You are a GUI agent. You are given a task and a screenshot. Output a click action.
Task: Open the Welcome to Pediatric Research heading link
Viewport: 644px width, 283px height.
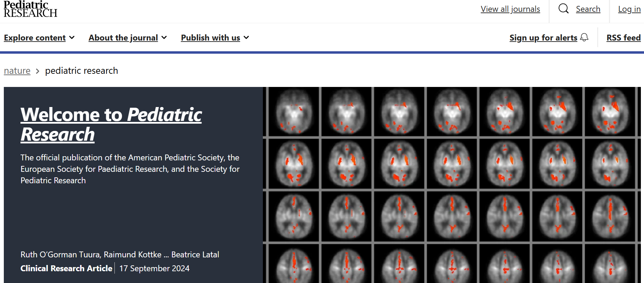coord(111,124)
